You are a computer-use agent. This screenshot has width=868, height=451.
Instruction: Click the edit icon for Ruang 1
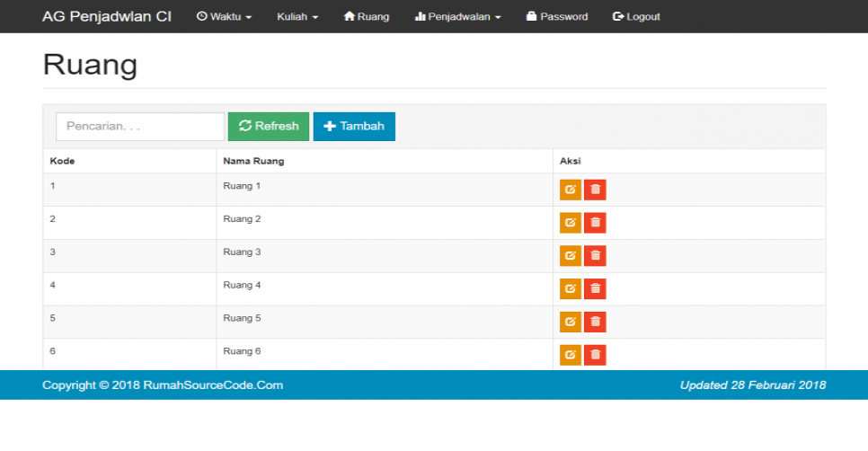(571, 190)
